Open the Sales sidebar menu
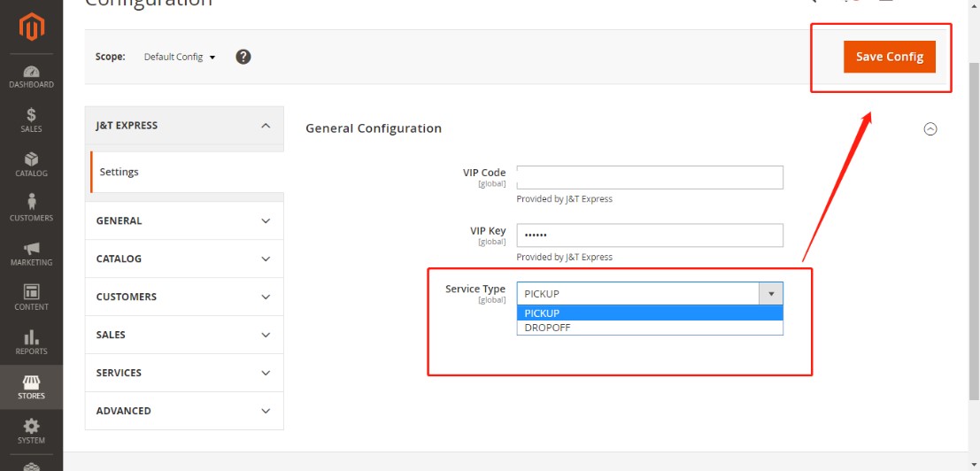This screenshot has width=980, height=471. [31, 120]
